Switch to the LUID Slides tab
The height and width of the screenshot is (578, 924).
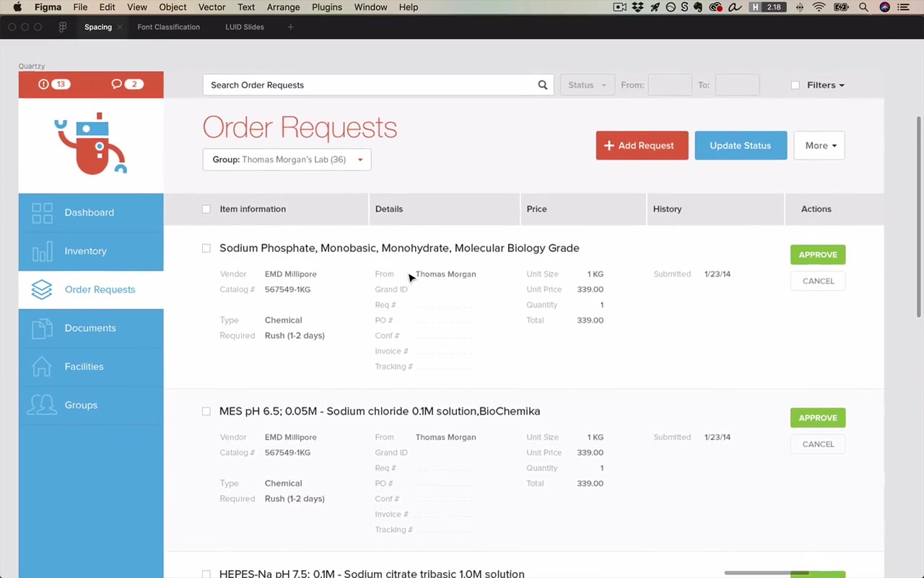[x=245, y=27]
